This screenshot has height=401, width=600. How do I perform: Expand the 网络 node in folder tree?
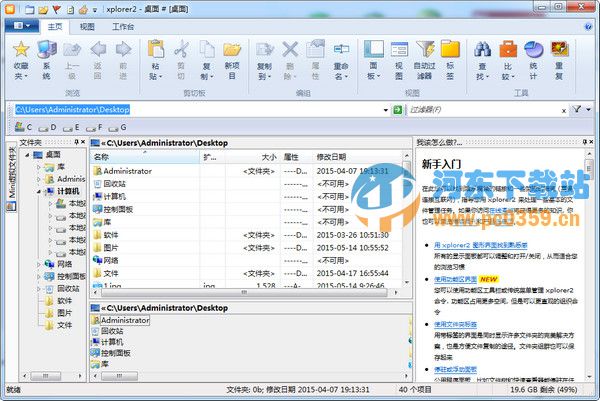(x=39, y=264)
